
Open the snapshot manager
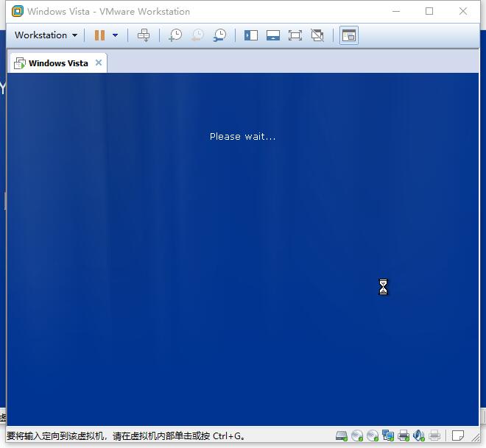[x=220, y=35]
